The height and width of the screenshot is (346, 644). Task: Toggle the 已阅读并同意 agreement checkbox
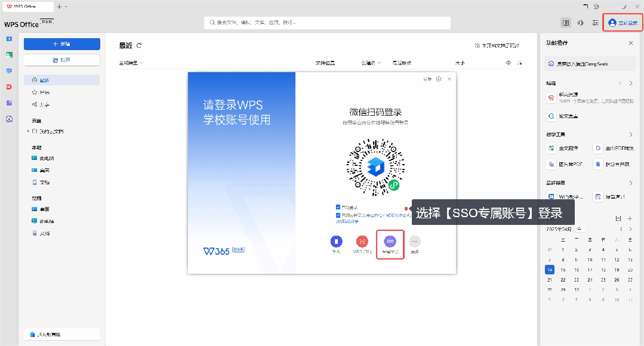point(338,215)
